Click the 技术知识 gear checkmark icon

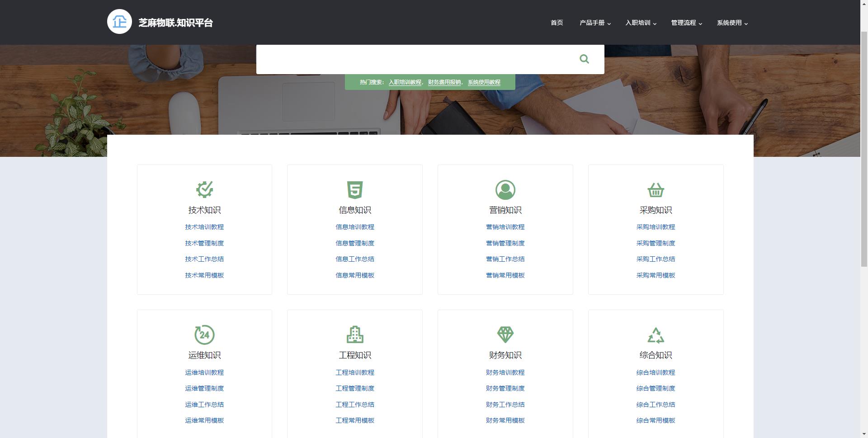[204, 190]
